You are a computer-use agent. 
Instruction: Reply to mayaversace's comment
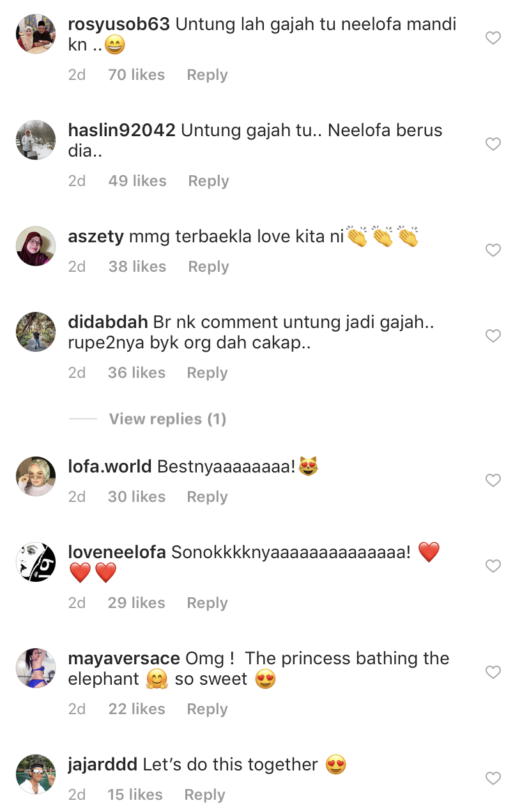[x=207, y=709]
